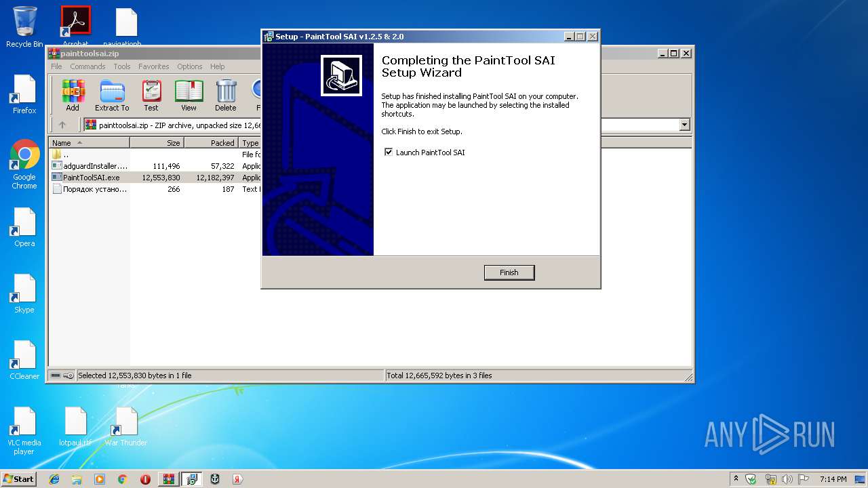Click the 'Selected 12,553,830 bytes' status text
Image resolution: width=868 pixels, height=488 pixels.
pos(135,375)
